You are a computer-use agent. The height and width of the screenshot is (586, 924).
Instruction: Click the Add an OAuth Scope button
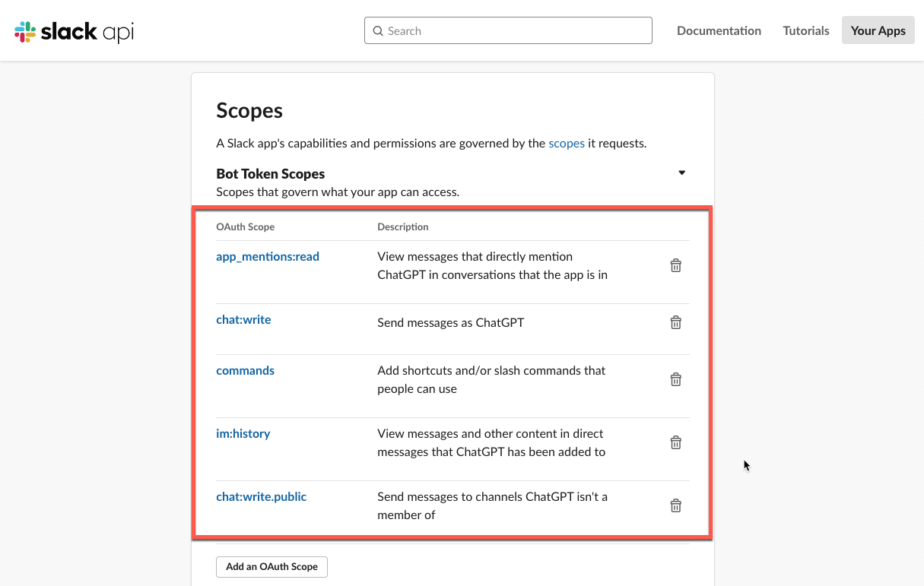pos(271,566)
